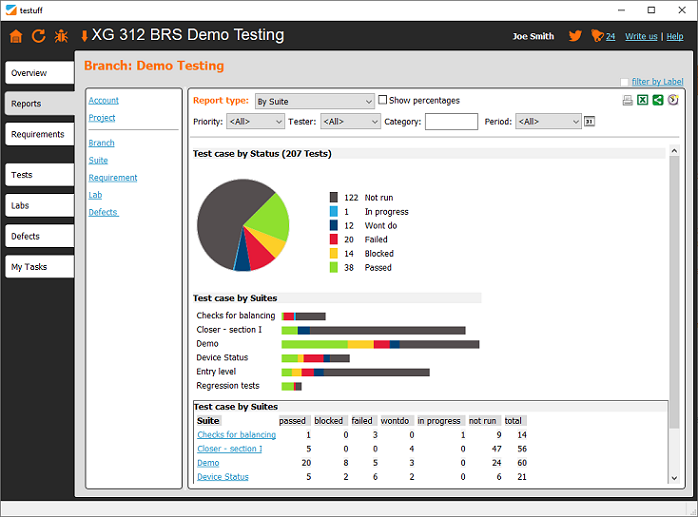Open Checks for balancing suite link
698x517 pixels.
236,435
